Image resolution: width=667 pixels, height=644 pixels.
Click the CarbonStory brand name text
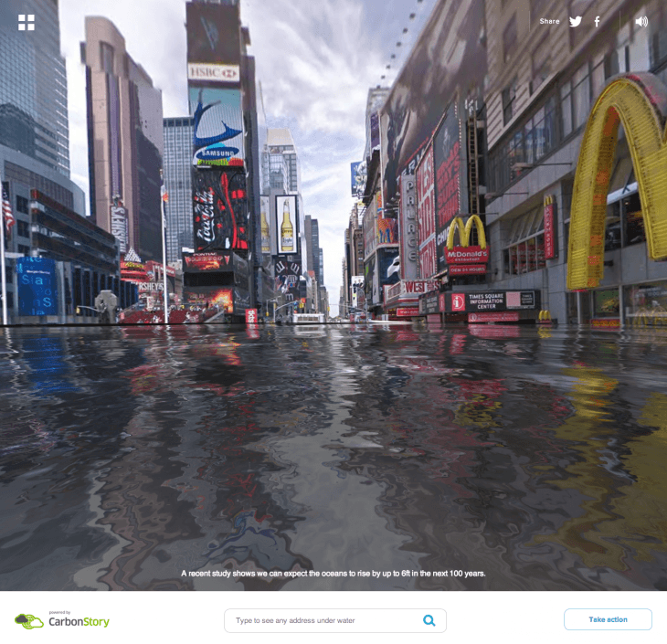point(79,622)
